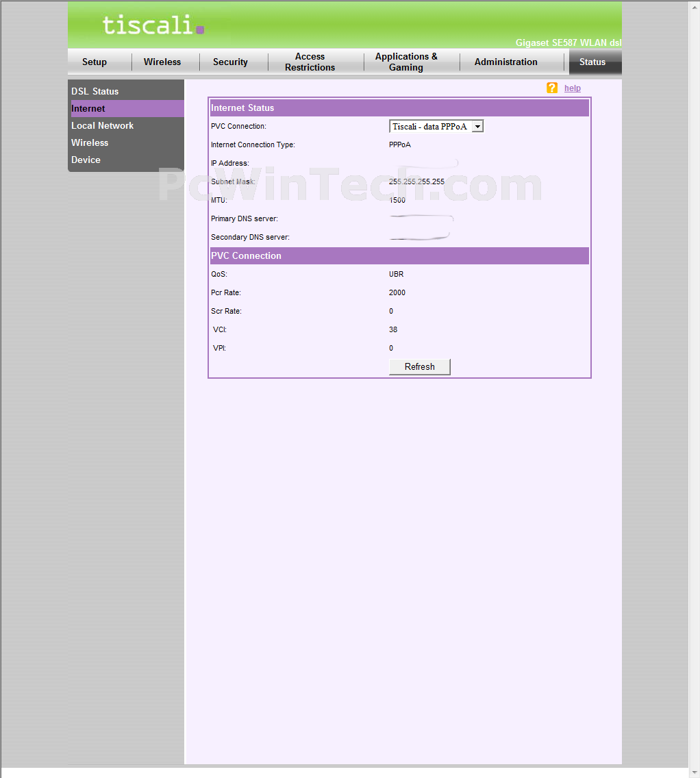Click the Internet Status section header

(x=399, y=108)
